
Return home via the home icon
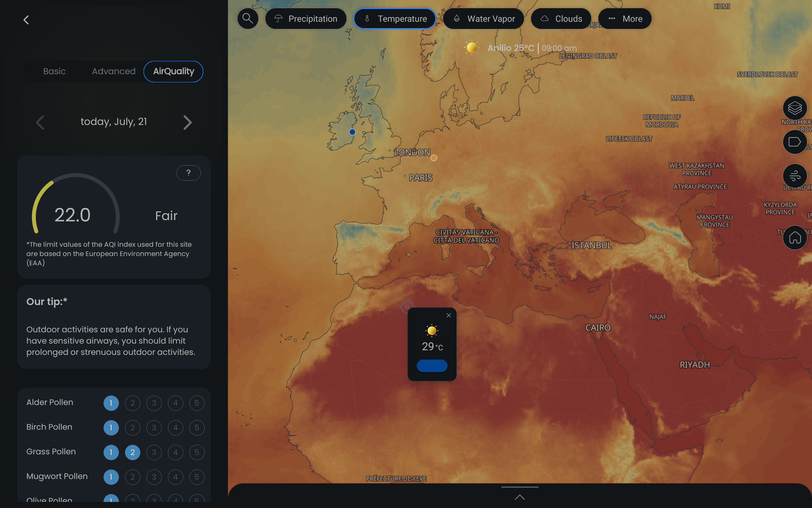(x=795, y=237)
